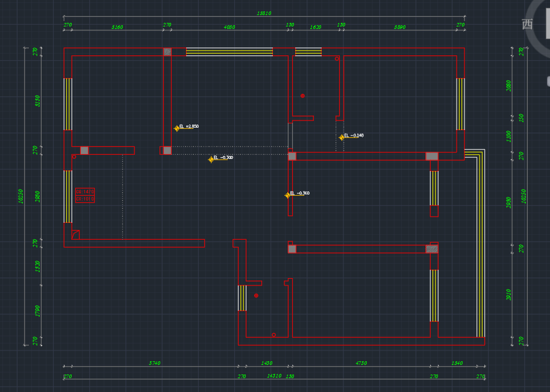
Task: Click the red floor drain symbol in lower bathroom
Action: pos(256,296)
